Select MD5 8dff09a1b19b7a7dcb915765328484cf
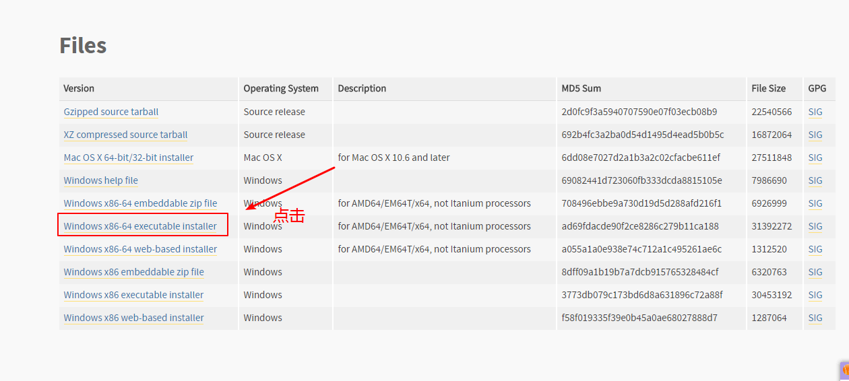The height and width of the screenshot is (381, 849). (x=640, y=272)
